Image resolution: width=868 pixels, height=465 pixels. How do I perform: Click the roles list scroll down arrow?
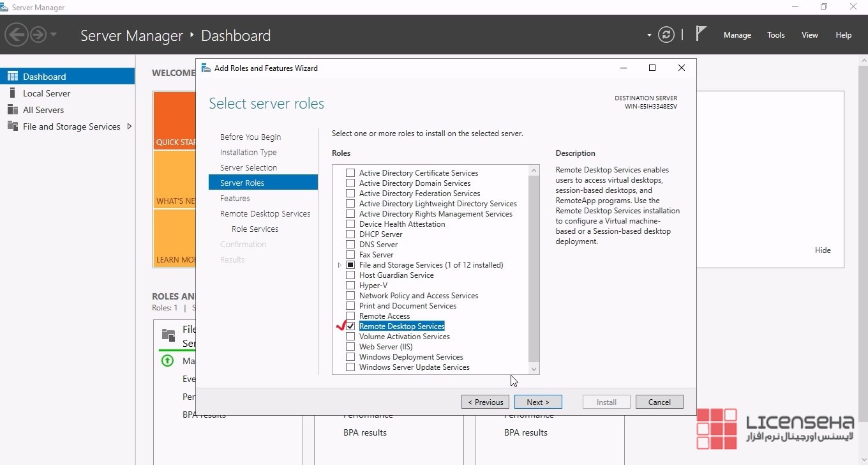click(x=534, y=369)
